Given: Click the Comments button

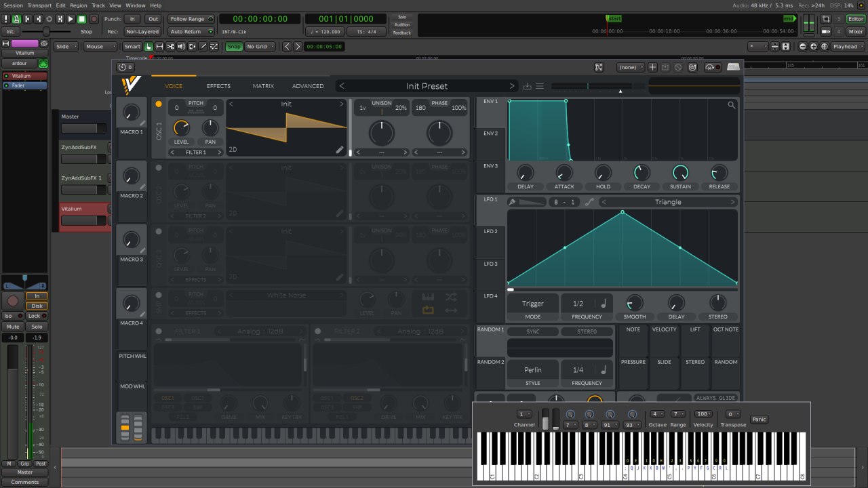Looking at the screenshot, I should click(x=25, y=482).
